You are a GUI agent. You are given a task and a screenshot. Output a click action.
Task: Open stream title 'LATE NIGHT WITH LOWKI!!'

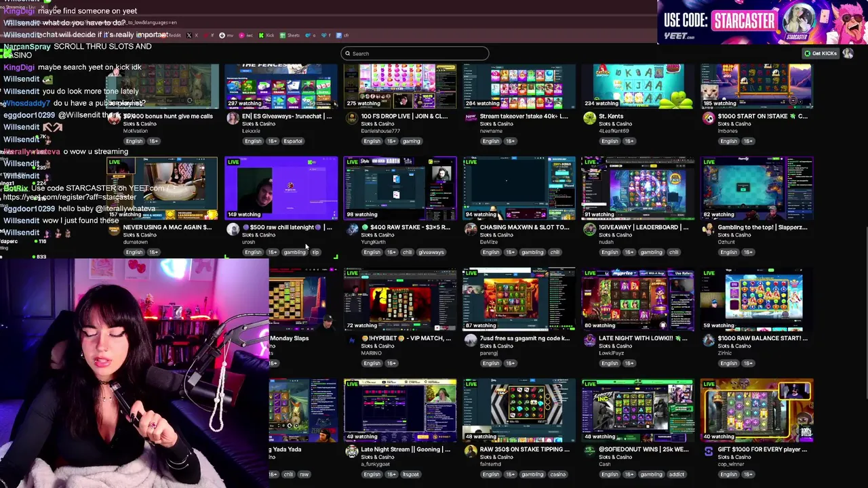[643, 338]
